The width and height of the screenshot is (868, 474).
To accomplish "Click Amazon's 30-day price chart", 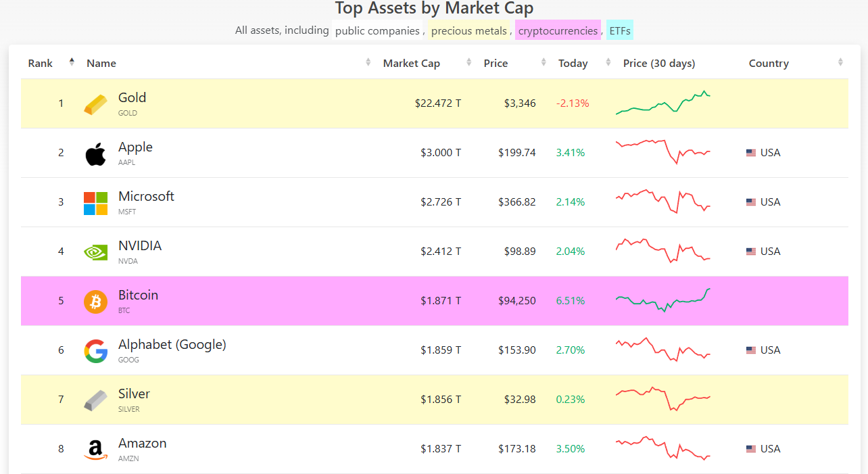I will 663,448.
